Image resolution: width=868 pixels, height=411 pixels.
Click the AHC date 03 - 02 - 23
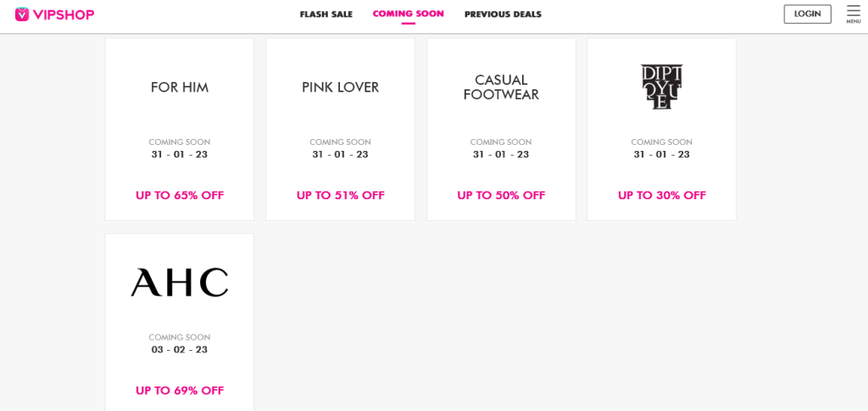180,349
